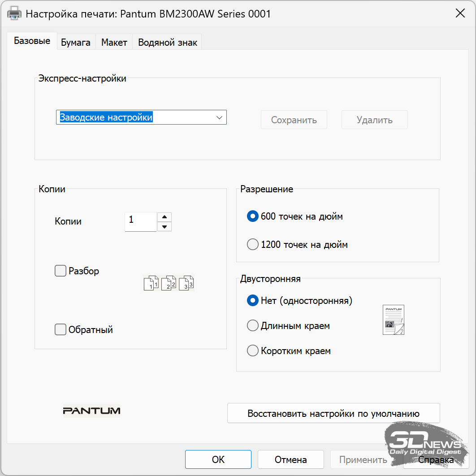Choose 600 точек на дюйм option
The width and height of the screenshot is (476, 476).
(x=253, y=216)
